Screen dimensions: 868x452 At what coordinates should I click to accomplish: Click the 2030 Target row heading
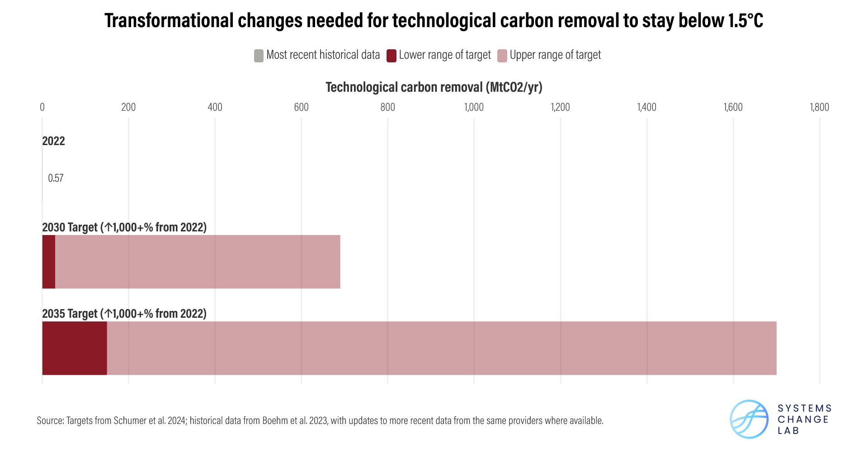click(124, 227)
